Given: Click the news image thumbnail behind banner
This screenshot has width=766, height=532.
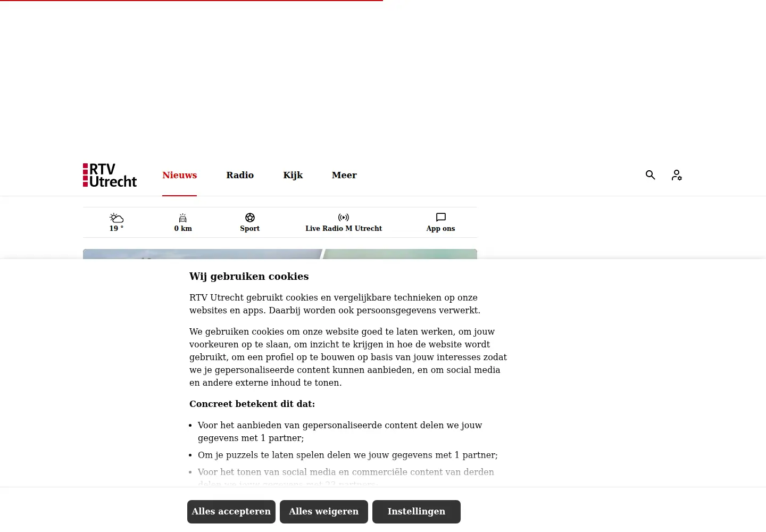Looking at the screenshot, I should coord(280,254).
